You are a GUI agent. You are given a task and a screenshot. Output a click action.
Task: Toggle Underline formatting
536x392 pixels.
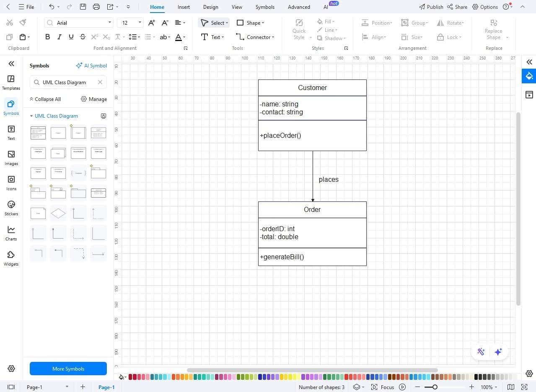[x=71, y=37]
